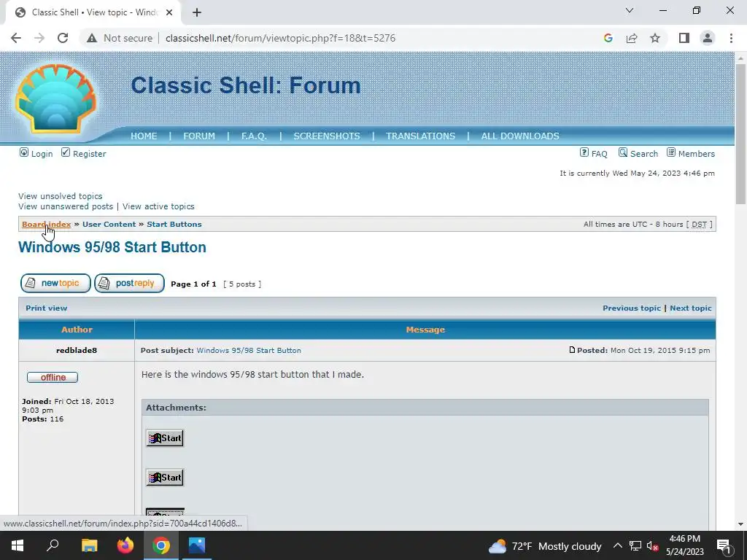Open the notification center icon
The width and height of the screenshot is (747, 560).
(724, 546)
